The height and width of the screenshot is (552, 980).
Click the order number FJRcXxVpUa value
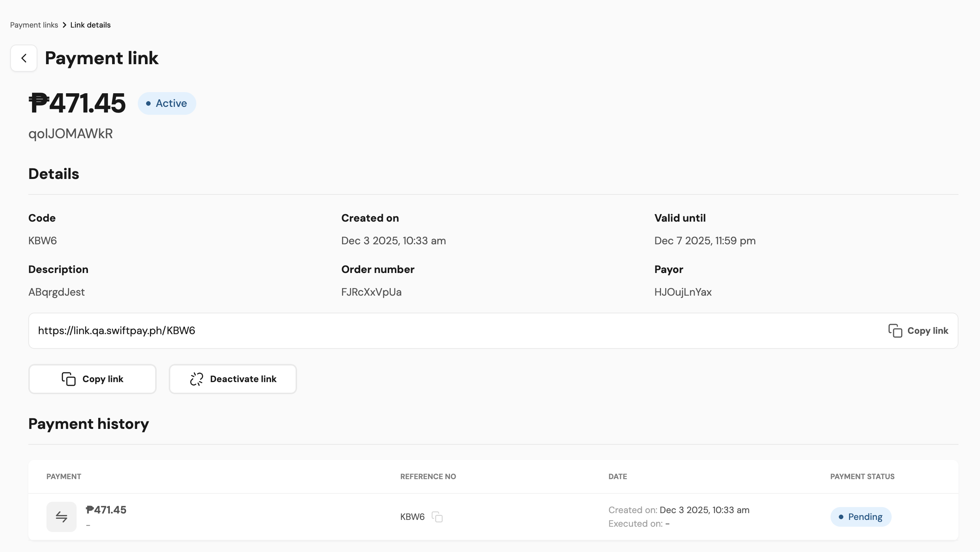point(371,292)
